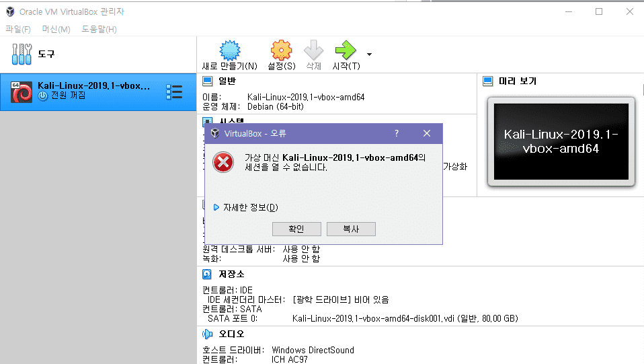The image size is (644, 364).
Task: Click the VirtualBox Manager title bar icon
Action: 10,11
